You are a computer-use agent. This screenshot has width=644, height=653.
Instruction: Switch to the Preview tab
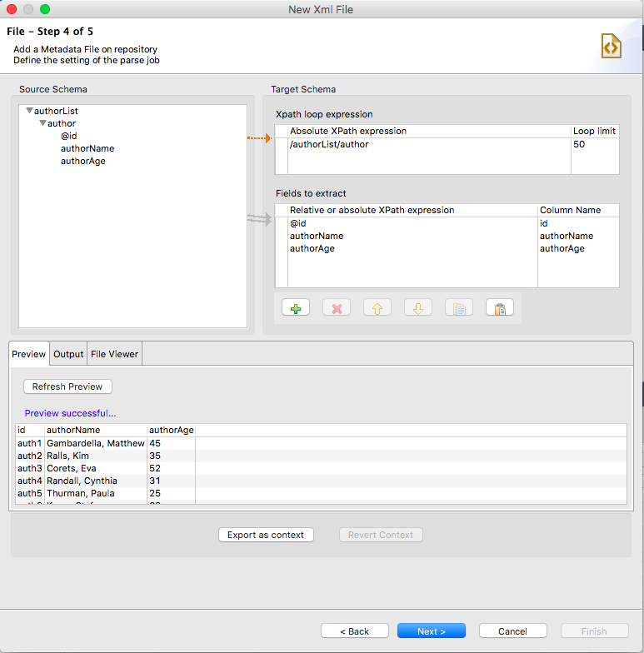point(28,354)
